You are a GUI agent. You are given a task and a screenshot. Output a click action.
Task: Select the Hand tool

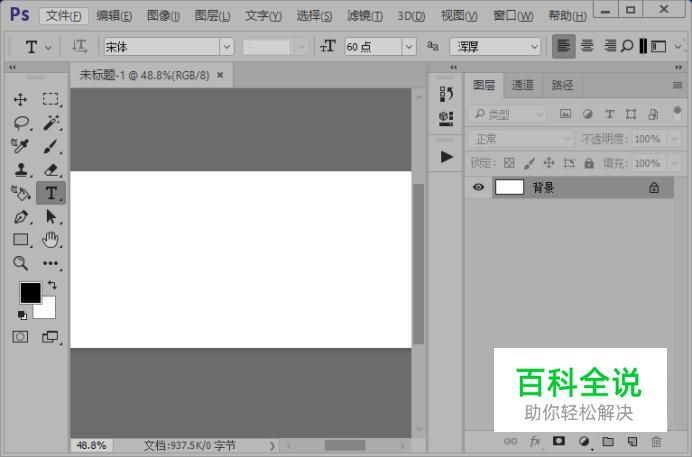(x=50, y=240)
